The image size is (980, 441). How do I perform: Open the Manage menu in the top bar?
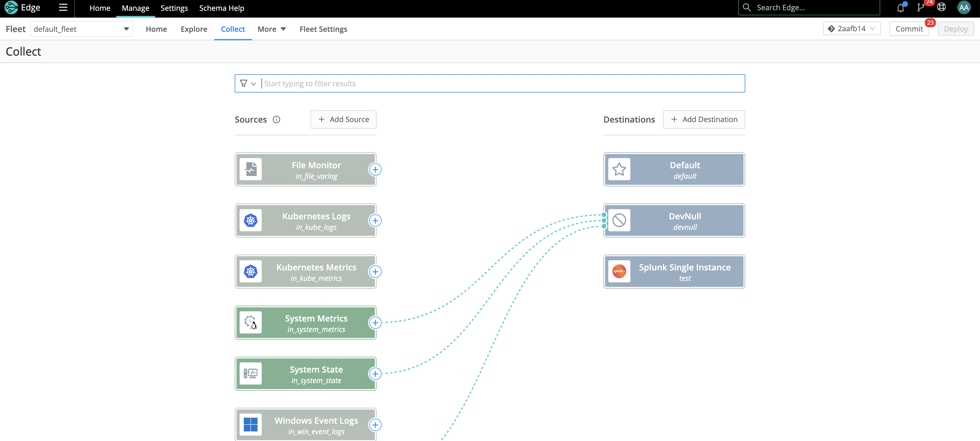pyautogui.click(x=135, y=8)
